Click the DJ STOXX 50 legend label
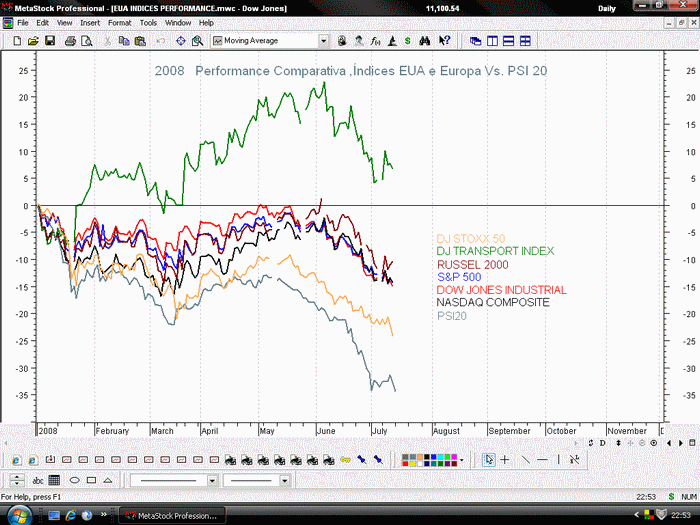Viewport: 700px width, 525px height. tap(471, 238)
